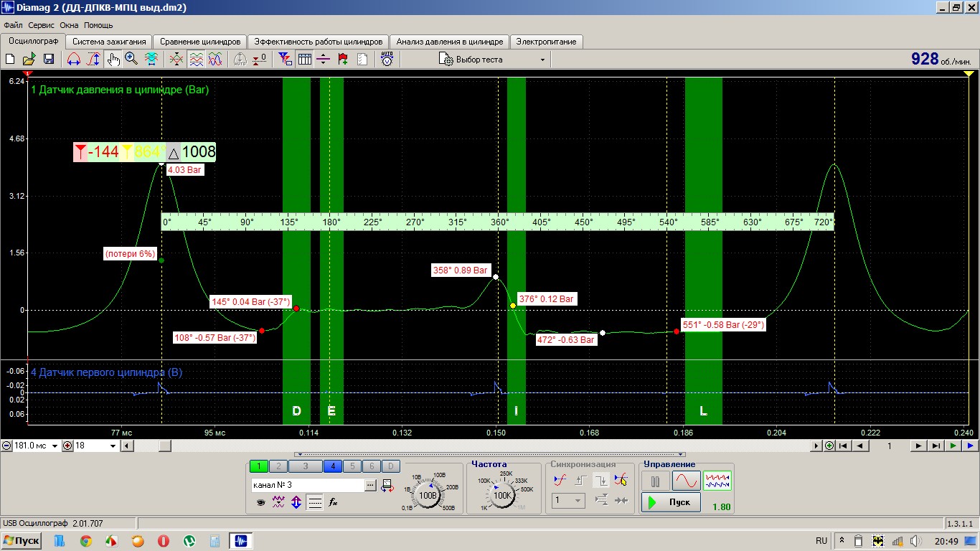Click the sync by cursor icon
The image size is (980, 551).
[x=621, y=481]
